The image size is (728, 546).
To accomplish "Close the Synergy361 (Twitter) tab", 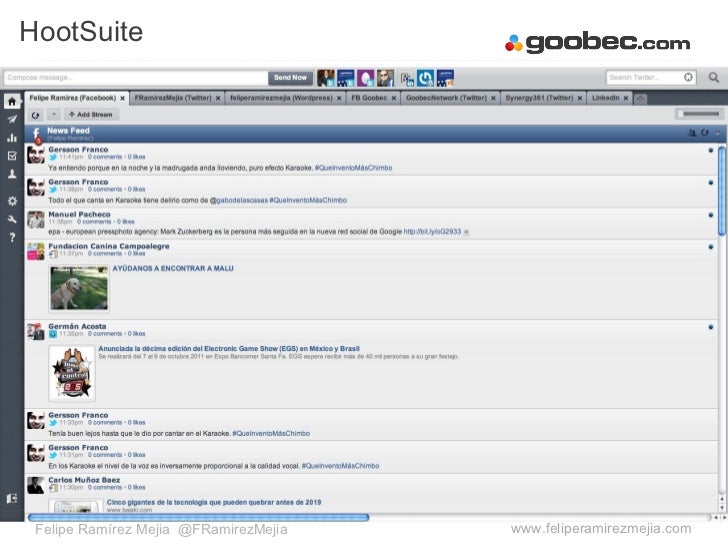I will click(580, 98).
